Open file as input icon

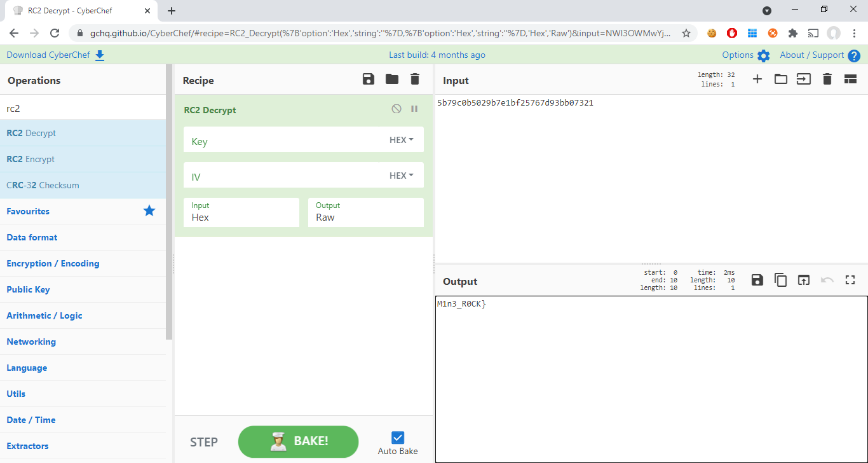[x=804, y=79]
